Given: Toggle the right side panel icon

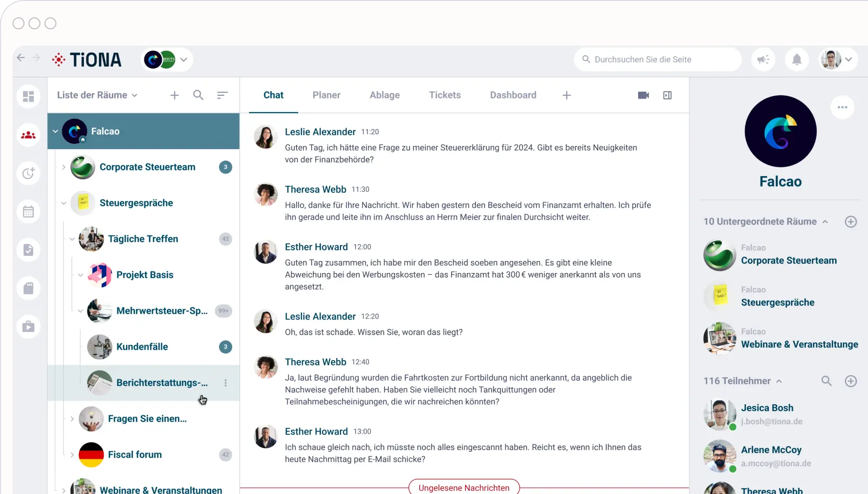Looking at the screenshot, I should [x=667, y=95].
